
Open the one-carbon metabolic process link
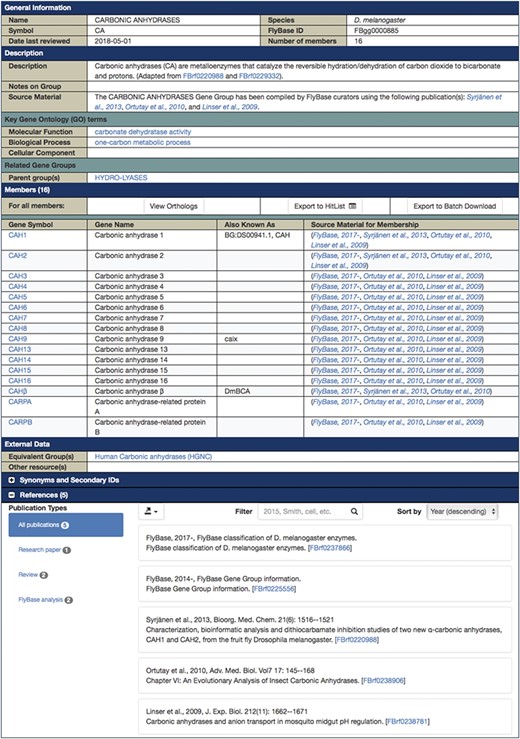(x=142, y=142)
